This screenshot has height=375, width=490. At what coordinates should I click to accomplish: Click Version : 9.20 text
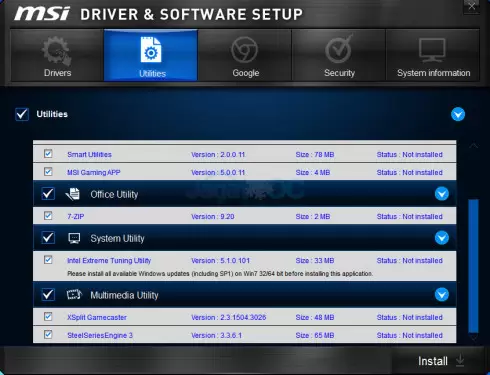point(213,217)
